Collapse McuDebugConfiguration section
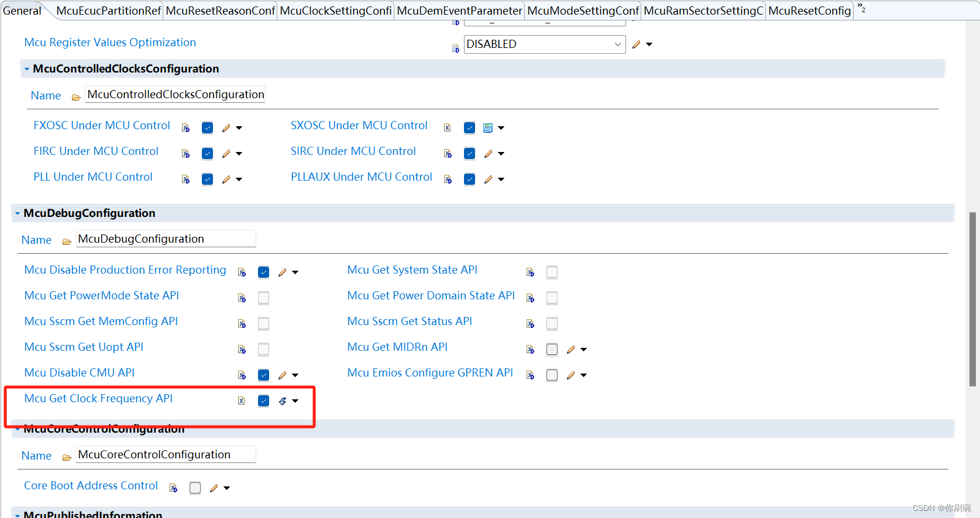 [18, 213]
